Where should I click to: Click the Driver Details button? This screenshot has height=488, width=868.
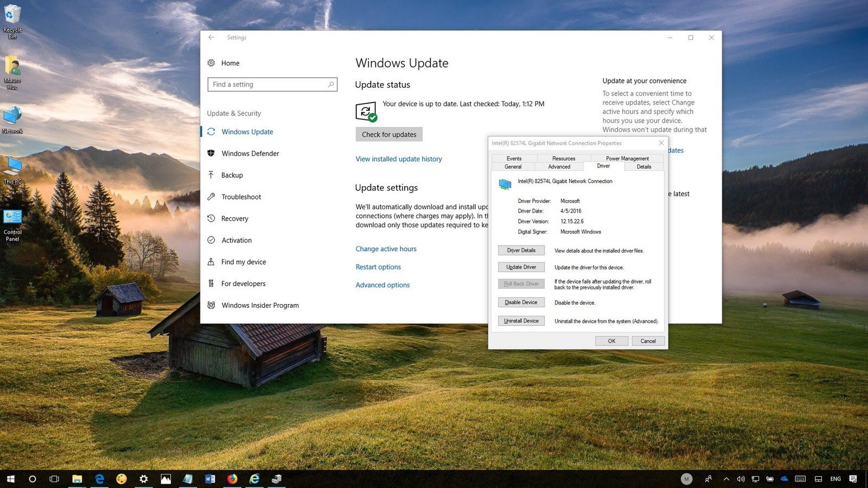coord(521,251)
